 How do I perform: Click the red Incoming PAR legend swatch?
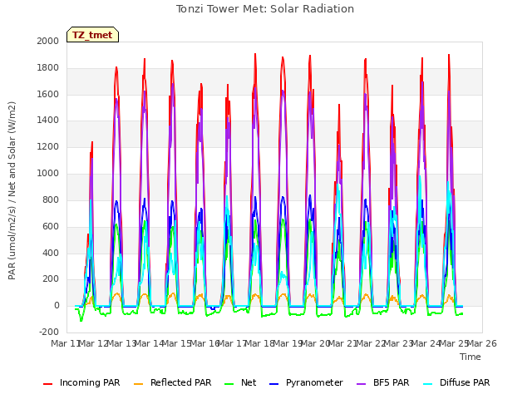coord(48,384)
